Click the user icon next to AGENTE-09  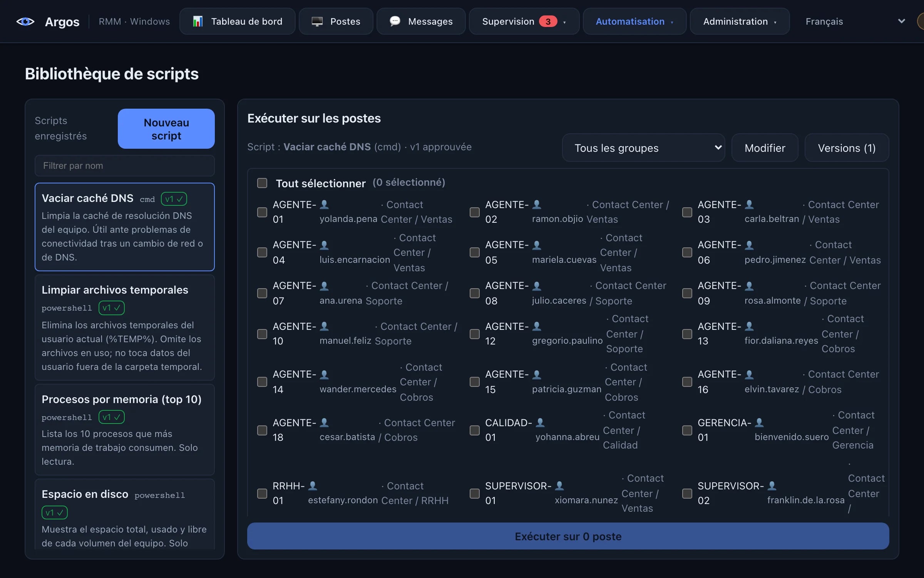[749, 286]
